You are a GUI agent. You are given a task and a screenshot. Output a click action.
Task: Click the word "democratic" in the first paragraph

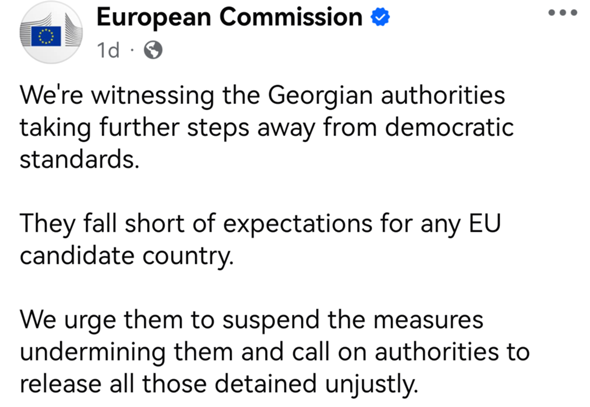(449, 127)
